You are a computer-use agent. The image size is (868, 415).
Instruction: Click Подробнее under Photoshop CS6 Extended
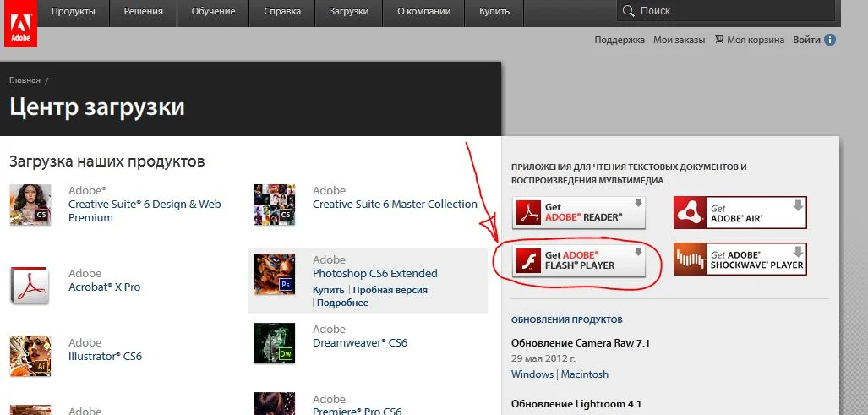(x=342, y=303)
